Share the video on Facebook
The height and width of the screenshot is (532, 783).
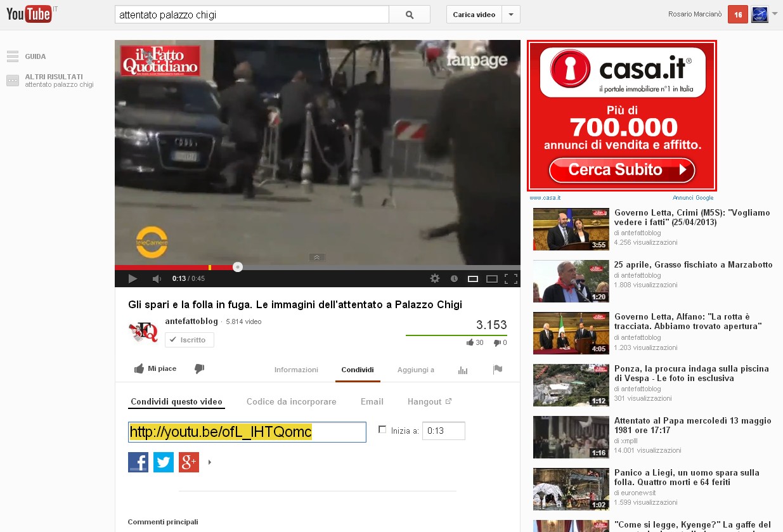click(138, 462)
